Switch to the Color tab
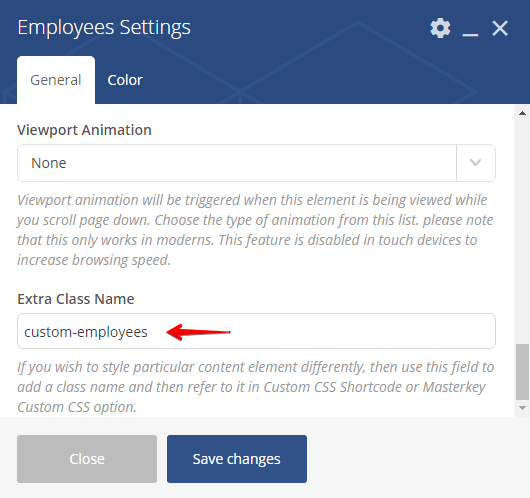Image resolution: width=530 pixels, height=498 pixels. tap(125, 80)
